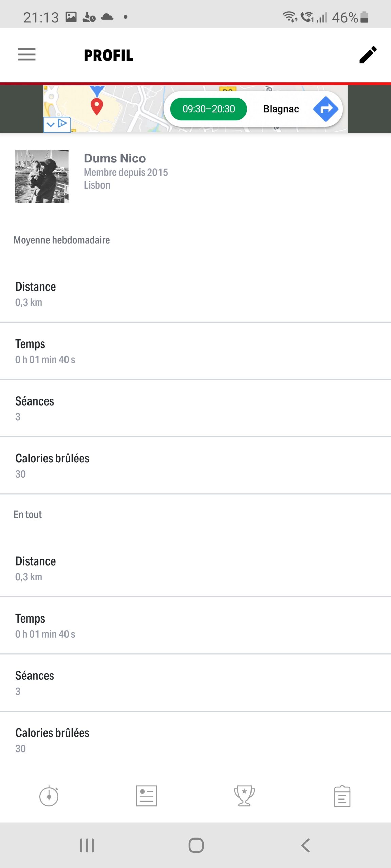Open the news feed tab
Viewport: 391px width, 868px height.
(147, 796)
